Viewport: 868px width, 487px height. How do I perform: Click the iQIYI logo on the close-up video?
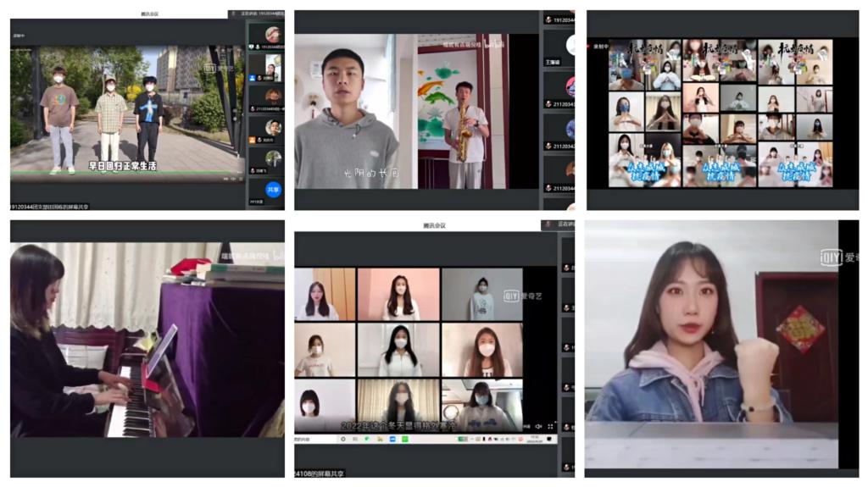coord(835,257)
